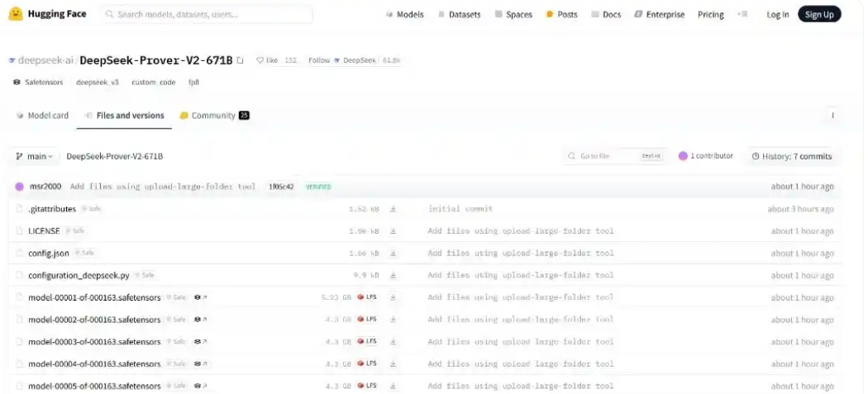The image size is (868, 394).
Task: Download configuration_deepseek.py with the download icon
Action: 393,275
